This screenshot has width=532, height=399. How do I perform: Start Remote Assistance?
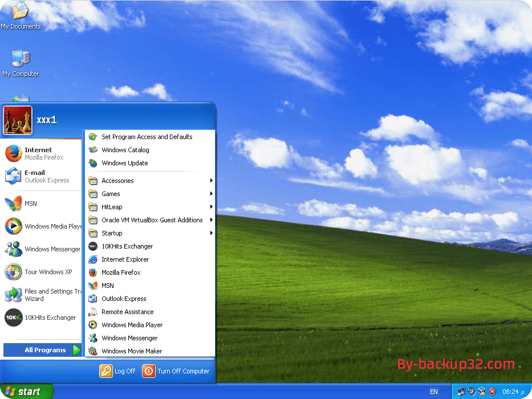(125, 312)
